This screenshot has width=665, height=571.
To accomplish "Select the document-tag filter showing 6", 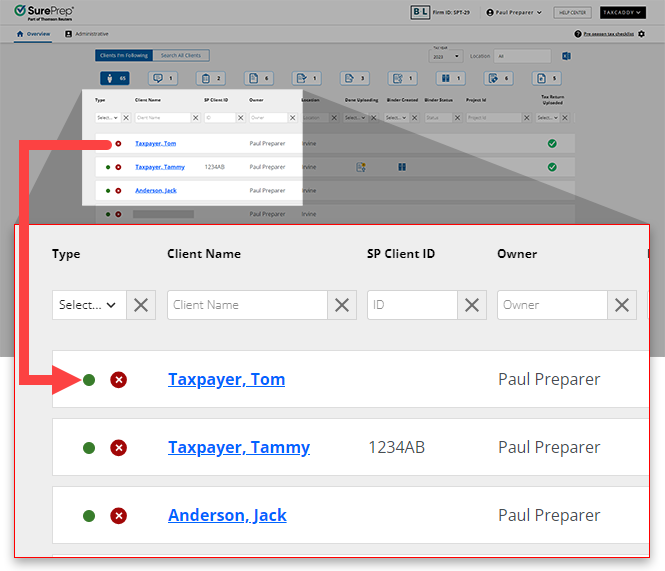I will click(498, 78).
